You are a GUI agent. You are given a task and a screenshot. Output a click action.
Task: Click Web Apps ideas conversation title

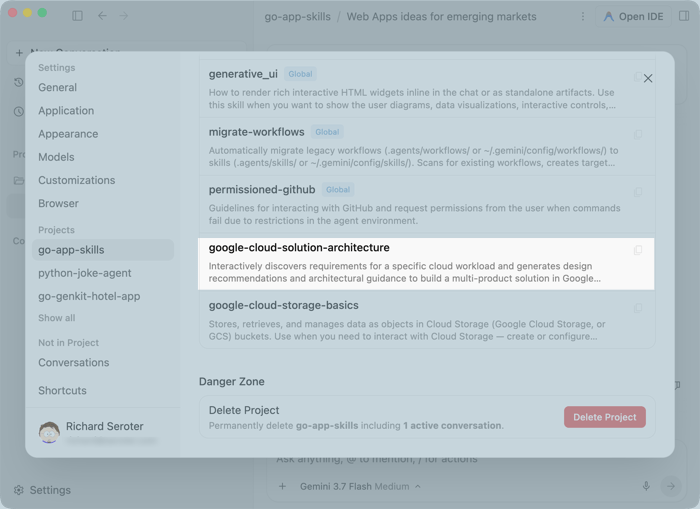click(x=442, y=17)
